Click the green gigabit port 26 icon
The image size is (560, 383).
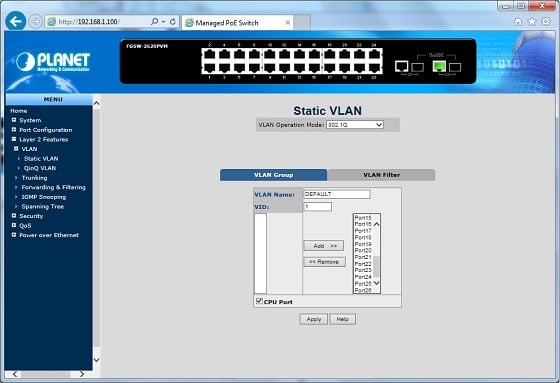pyautogui.click(x=439, y=66)
